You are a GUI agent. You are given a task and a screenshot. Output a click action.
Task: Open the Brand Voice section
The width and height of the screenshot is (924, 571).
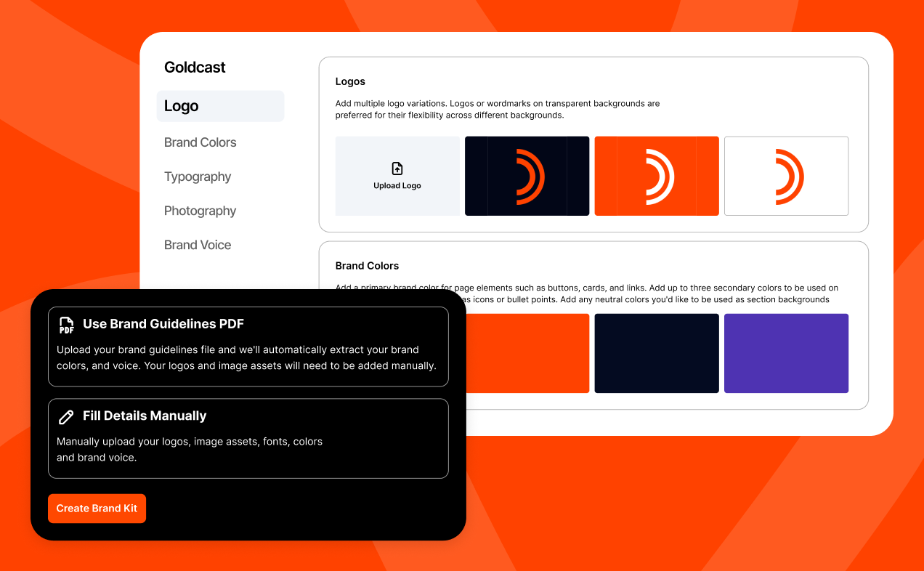point(198,245)
